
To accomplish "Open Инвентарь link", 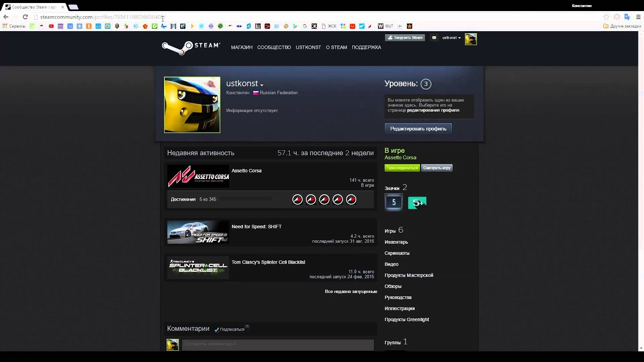I will point(396,242).
